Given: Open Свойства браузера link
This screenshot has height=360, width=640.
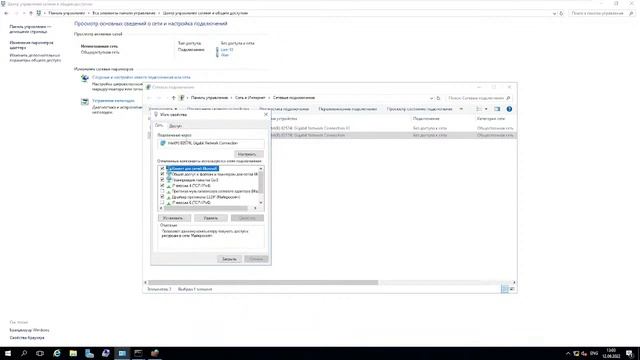Looking at the screenshot, I should (27, 338).
